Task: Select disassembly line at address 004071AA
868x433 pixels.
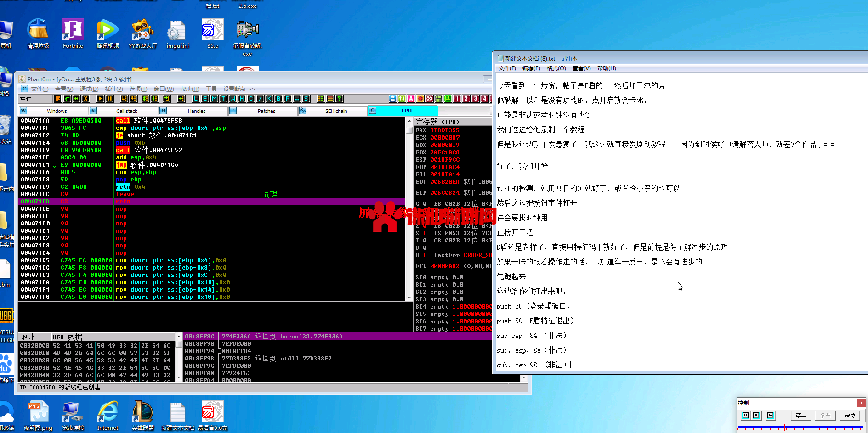Action: (212, 121)
